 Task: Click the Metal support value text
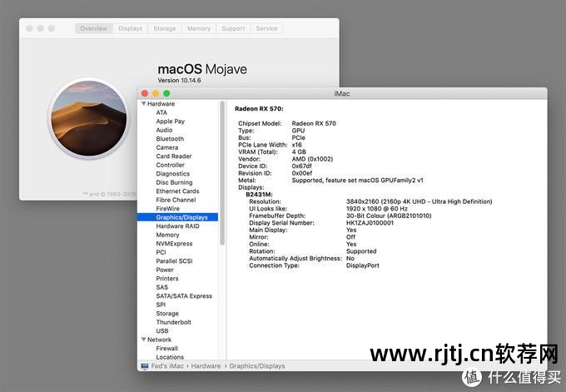pos(357,180)
